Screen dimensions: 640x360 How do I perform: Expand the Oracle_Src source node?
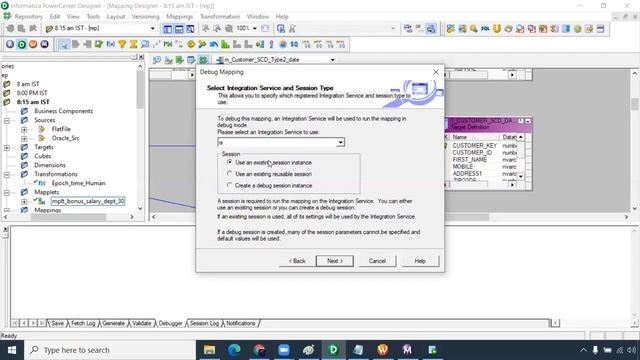[24, 138]
